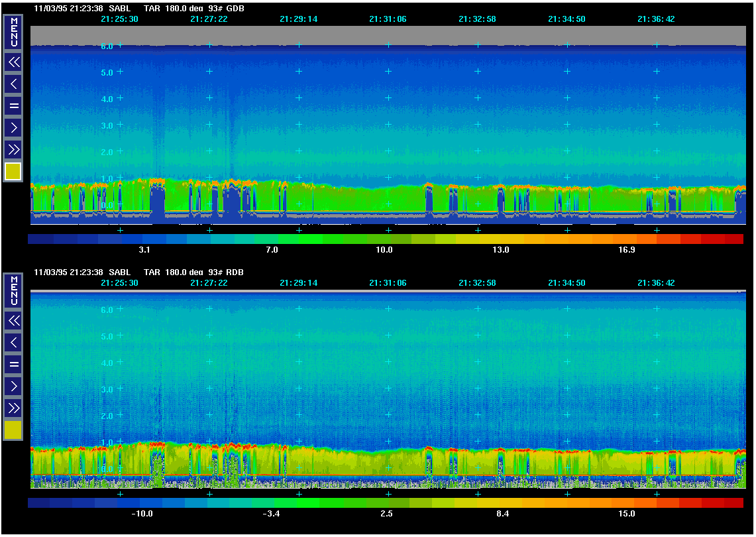Click the 6.0 altitude label in the bottom panel
Viewport: 756px width, 537px height.
107,310
